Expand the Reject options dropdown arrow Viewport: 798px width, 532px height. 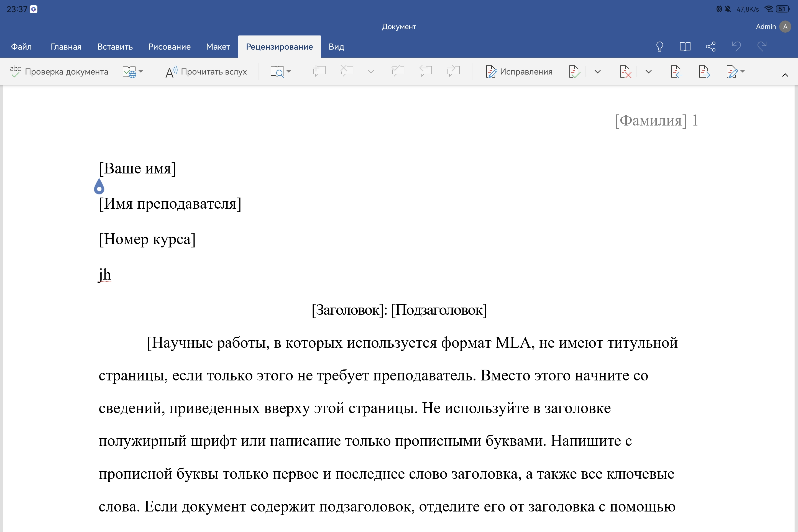[x=648, y=71]
